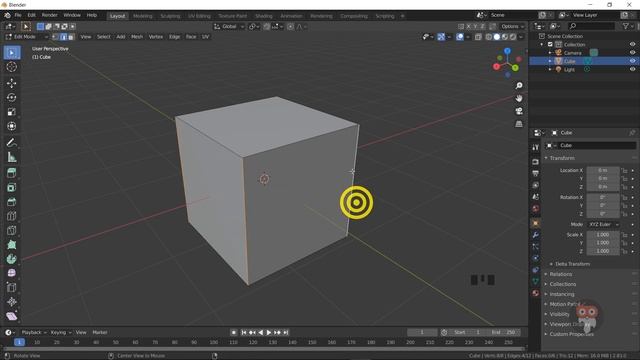The width and height of the screenshot is (640, 360).
Task: Select the Inset Faces tool
Action: 12,187
